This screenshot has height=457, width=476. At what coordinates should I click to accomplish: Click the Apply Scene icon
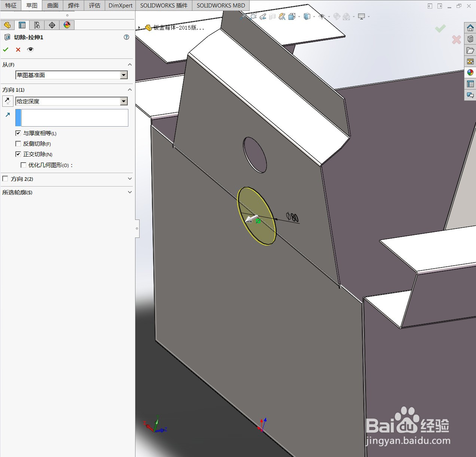[x=347, y=16]
